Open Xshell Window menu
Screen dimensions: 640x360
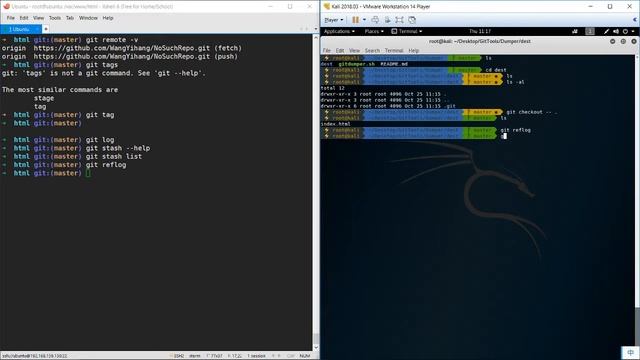[88, 18]
